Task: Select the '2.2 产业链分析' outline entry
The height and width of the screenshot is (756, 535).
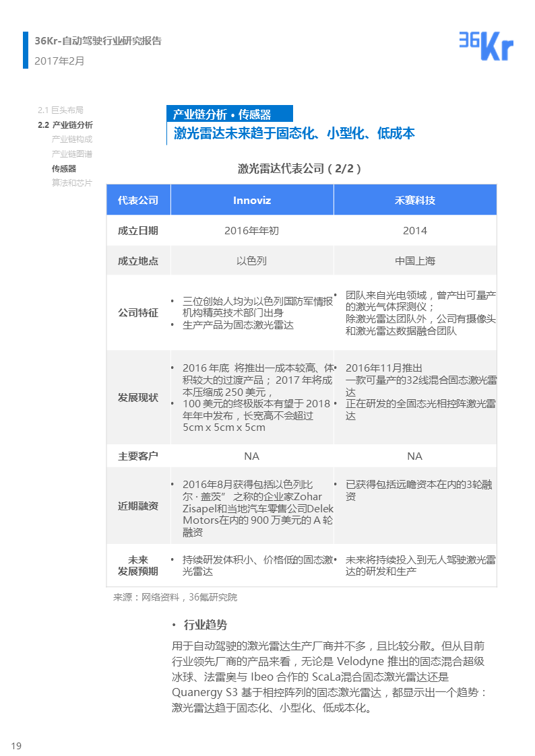Action: pos(65,125)
